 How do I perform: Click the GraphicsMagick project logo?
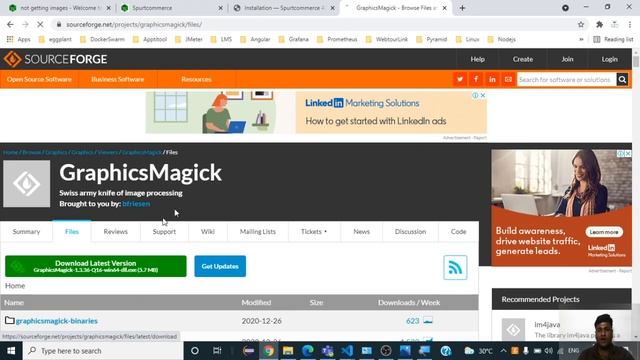point(27,184)
